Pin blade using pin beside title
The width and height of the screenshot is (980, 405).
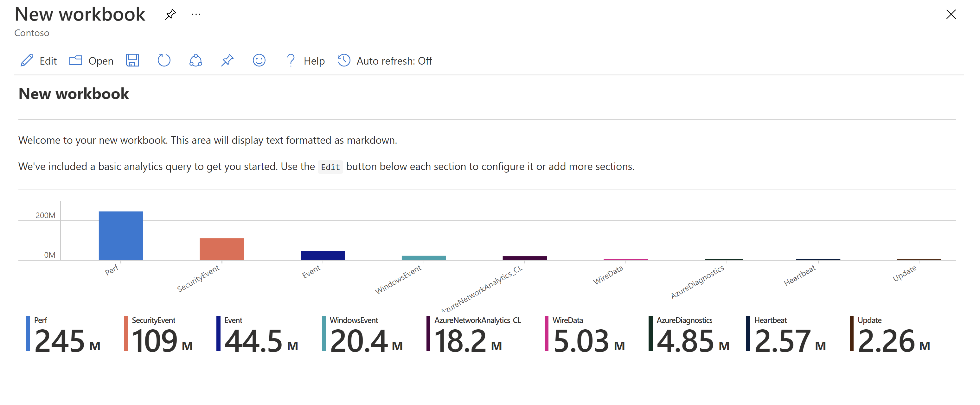pyautogui.click(x=170, y=15)
